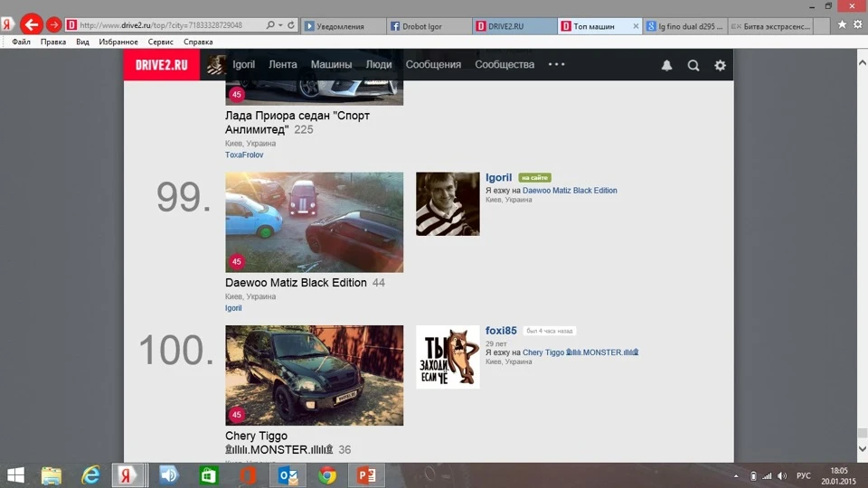868x488 pixels.
Task: Go back with the red back arrow
Action: click(32, 24)
